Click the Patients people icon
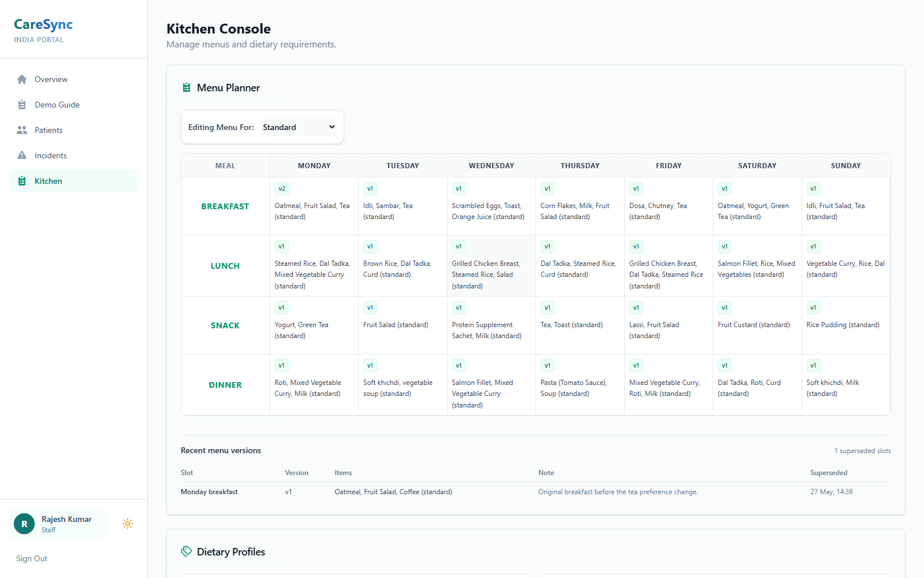 coord(22,130)
